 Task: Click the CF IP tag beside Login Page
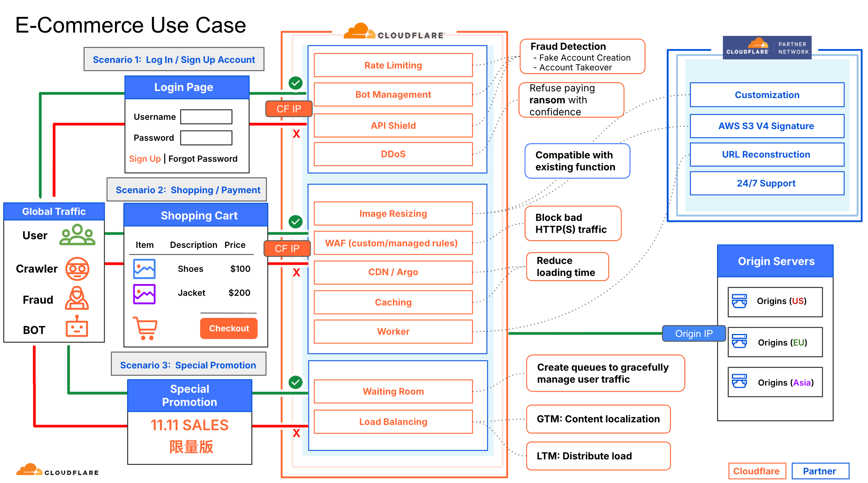(x=289, y=109)
